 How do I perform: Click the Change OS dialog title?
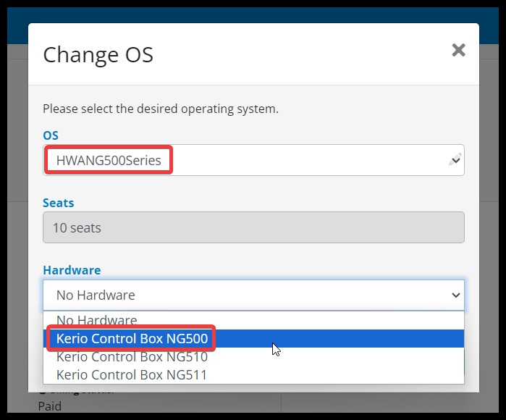tap(98, 55)
